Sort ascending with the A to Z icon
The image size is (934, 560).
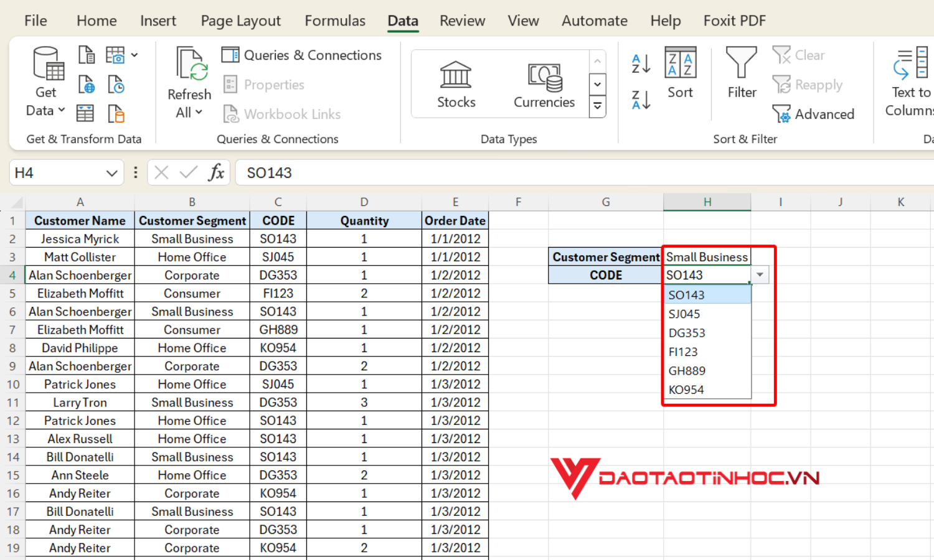point(641,63)
